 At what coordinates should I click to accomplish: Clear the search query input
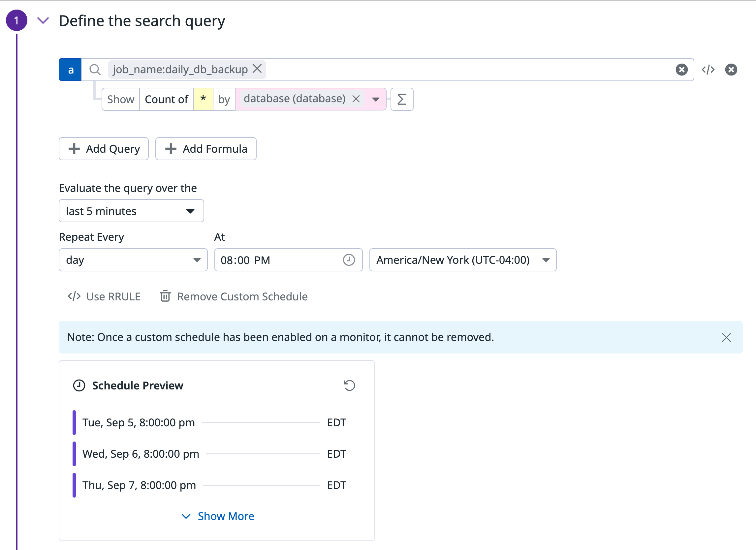pyautogui.click(x=681, y=70)
